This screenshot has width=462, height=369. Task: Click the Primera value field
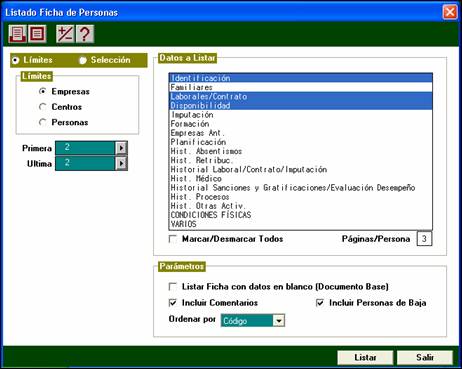click(85, 148)
